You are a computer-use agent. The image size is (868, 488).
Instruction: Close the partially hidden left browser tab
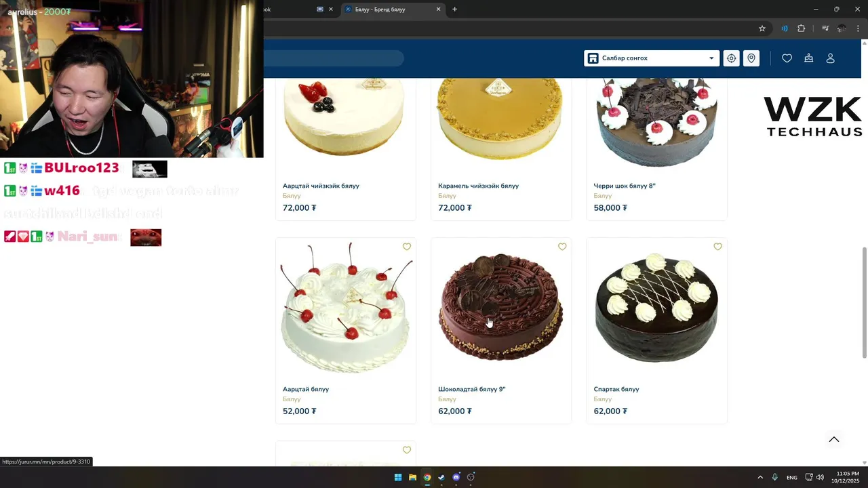[x=331, y=9]
